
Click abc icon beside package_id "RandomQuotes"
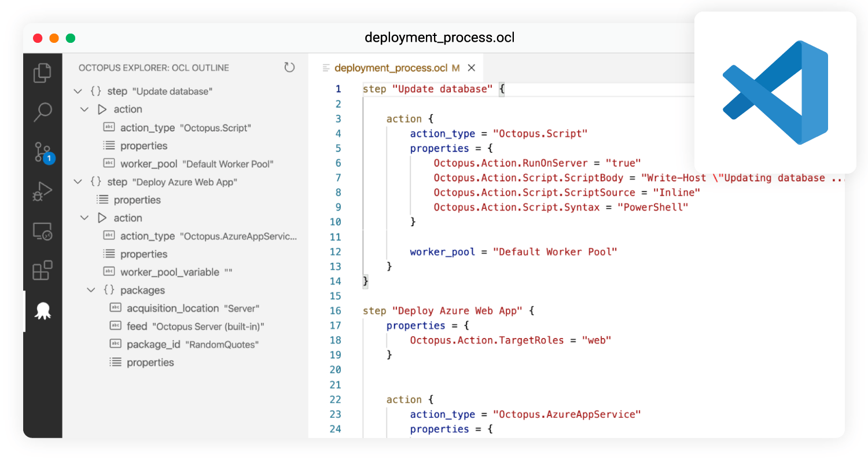(115, 344)
